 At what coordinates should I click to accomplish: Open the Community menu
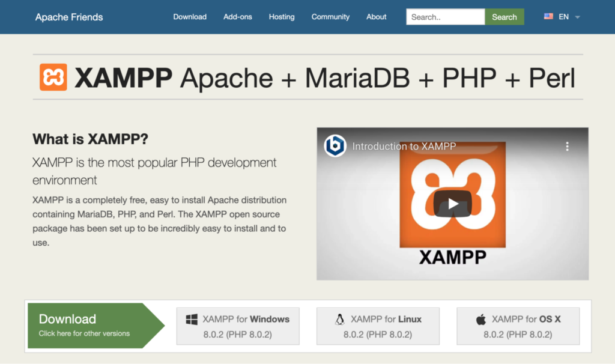[x=330, y=17]
